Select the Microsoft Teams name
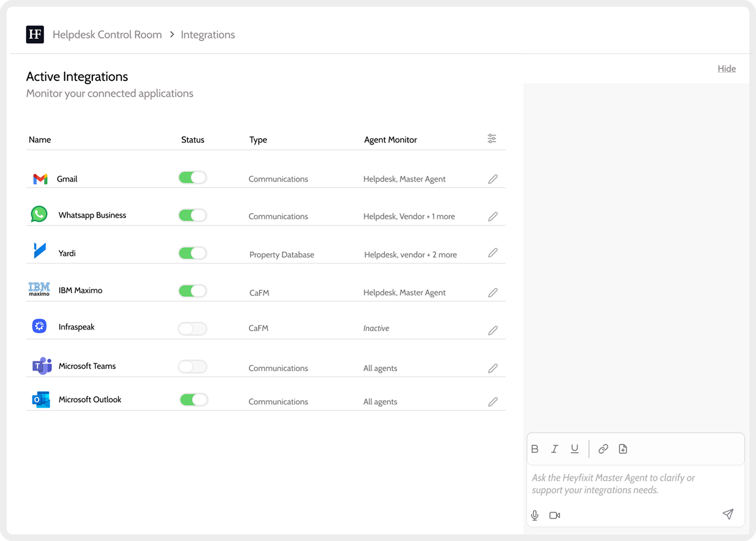Image resolution: width=756 pixels, height=541 pixels. 87,366
